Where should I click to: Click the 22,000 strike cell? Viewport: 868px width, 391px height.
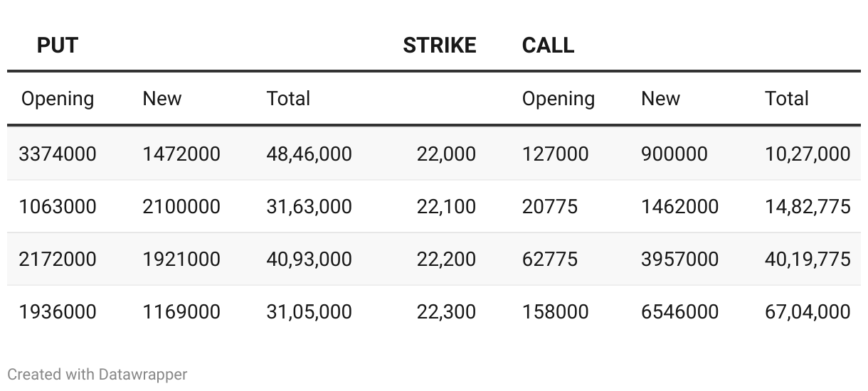[446, 154]
